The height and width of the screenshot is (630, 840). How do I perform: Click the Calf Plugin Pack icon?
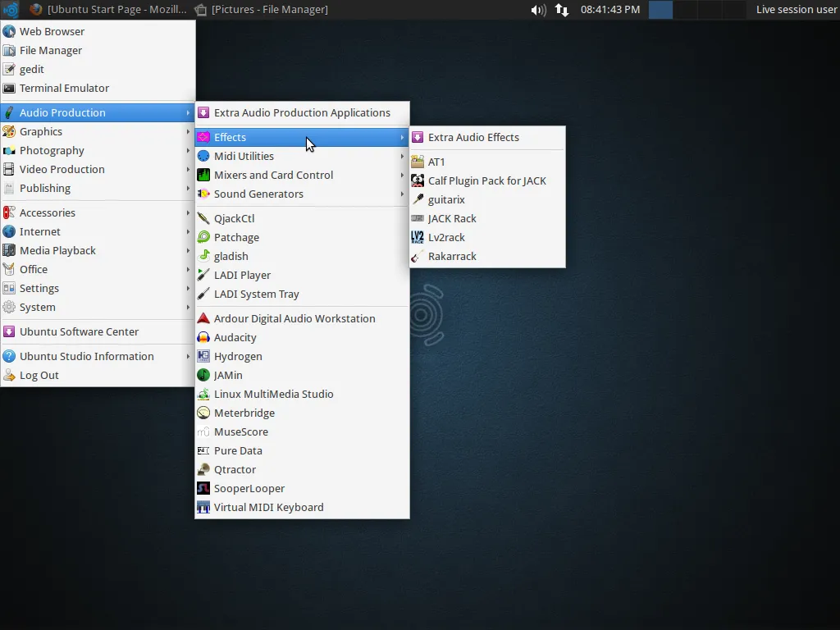click(418, 180)
